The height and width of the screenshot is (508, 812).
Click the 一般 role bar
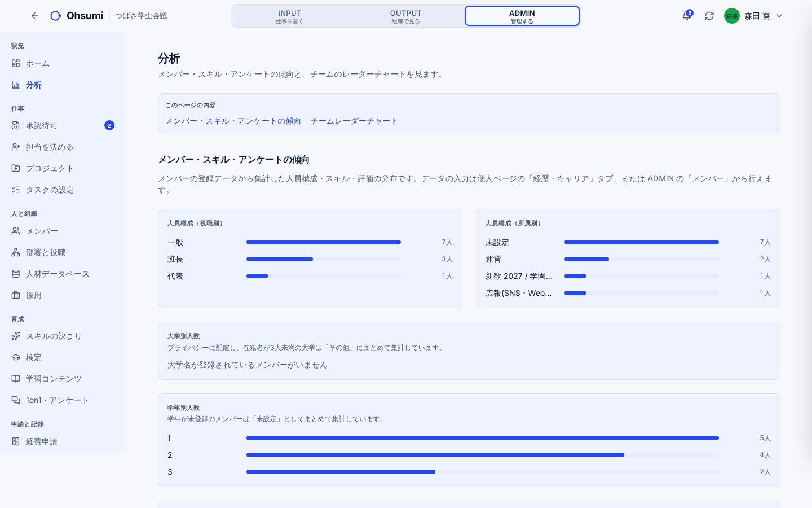pos(324,242)
